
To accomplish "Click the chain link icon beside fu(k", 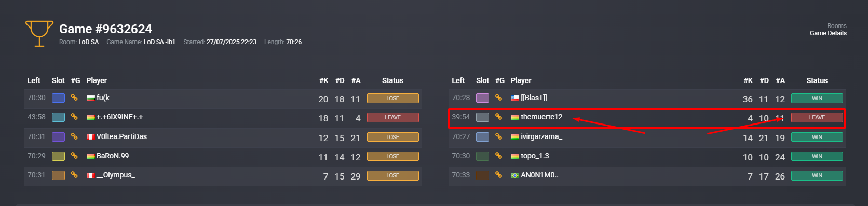I will pyautogui.click(x=74, y=98).
